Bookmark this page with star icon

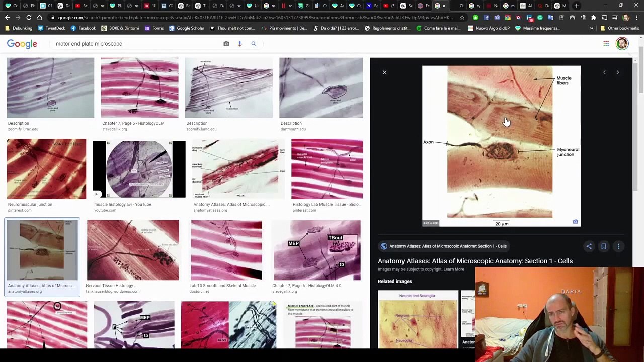[x=462, y=18]
